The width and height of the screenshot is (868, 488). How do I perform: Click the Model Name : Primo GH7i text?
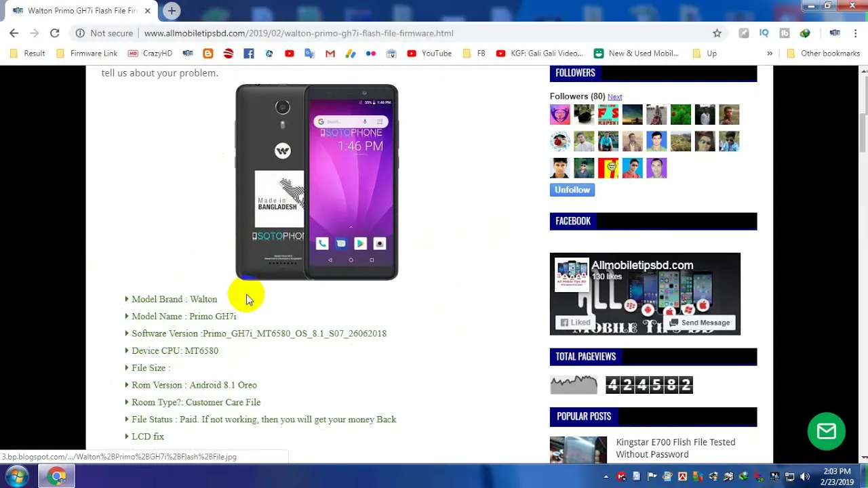pos(184,317)
